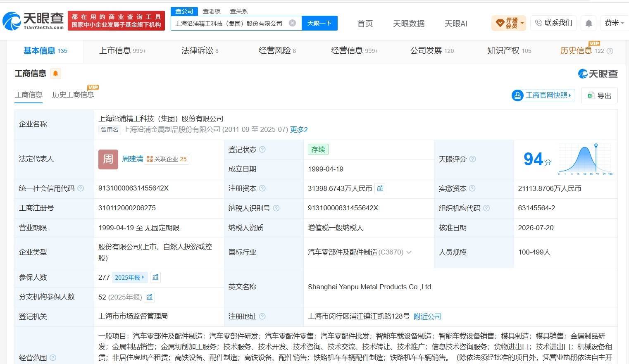Select the 查老板 search tab
This screenshot has height=364, width=629.
pyautogui.click(x=212, y=11)
